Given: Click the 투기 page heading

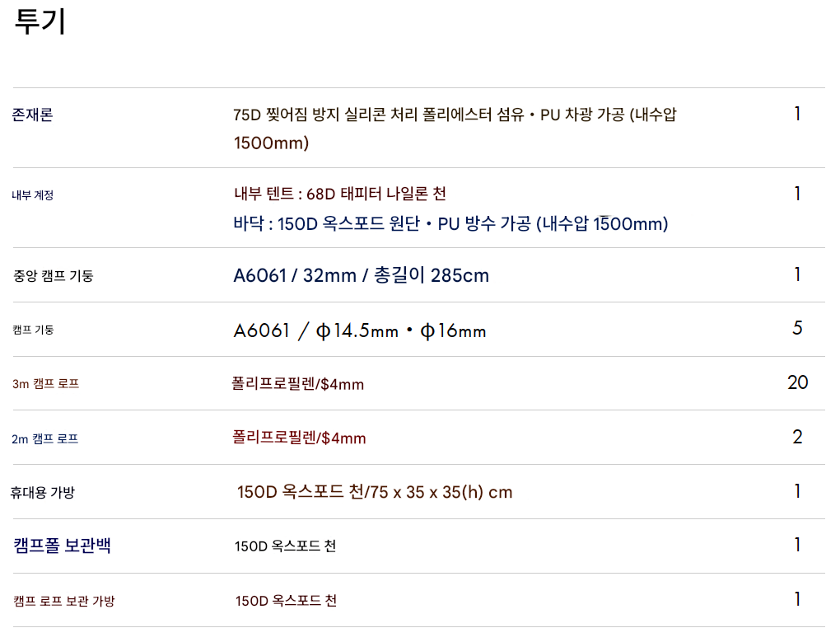Looking at the screenshot, I should point(40,22).
